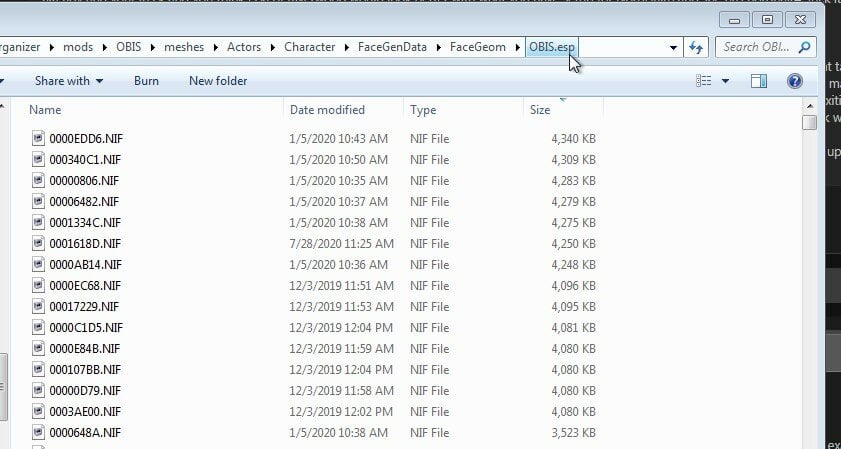
Task: Change view using the view icon
Action: pos(704,81)
